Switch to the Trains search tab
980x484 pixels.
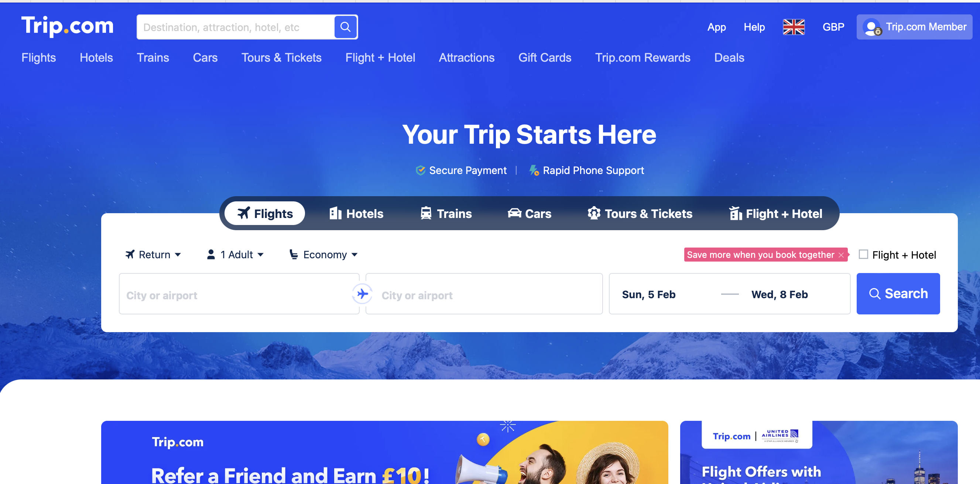point(446,214)
